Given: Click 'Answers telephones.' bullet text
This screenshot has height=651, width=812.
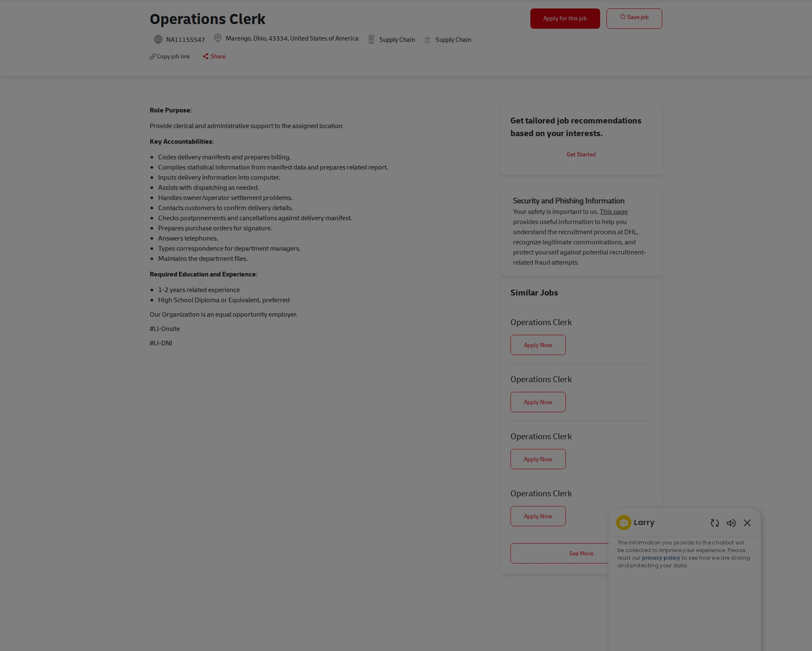Looking at the screenshot, I should click(x=188, y=238).
